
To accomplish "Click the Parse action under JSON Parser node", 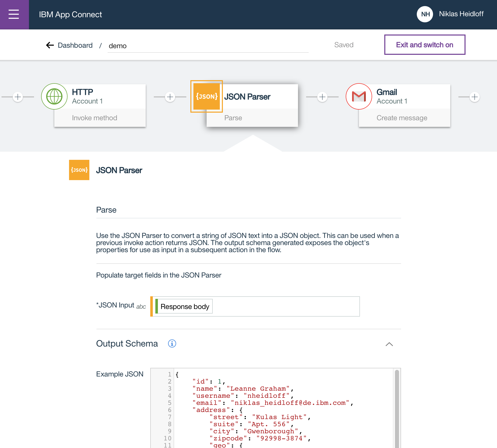I will 233,118.
